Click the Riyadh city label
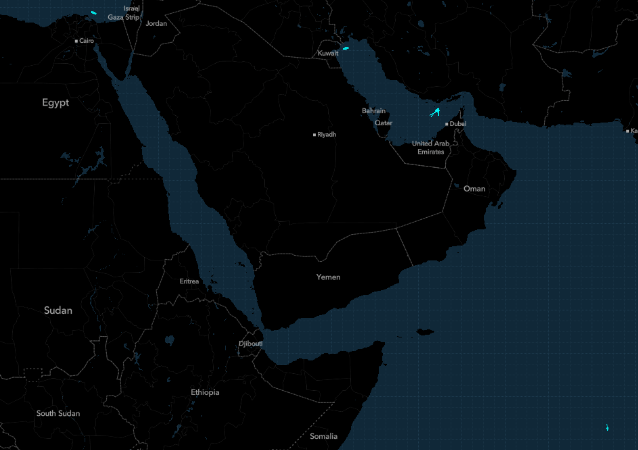Screen dimensions: 638x450 [x=325, y=134]
